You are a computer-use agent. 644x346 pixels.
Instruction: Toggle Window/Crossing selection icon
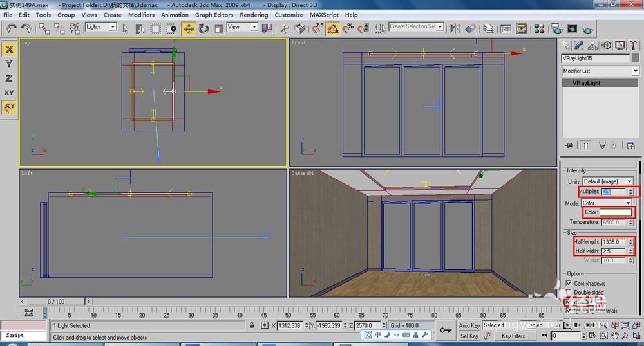(171, 29)
